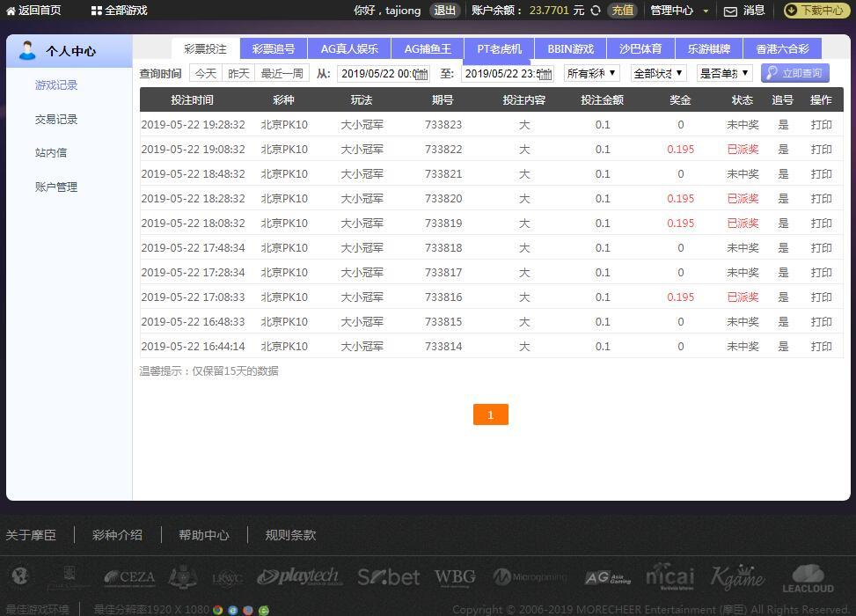The height and width of the screenshot is (616, 856).
Task: Open the PT老虎机 tab
Action: click(x=499, y=48)
